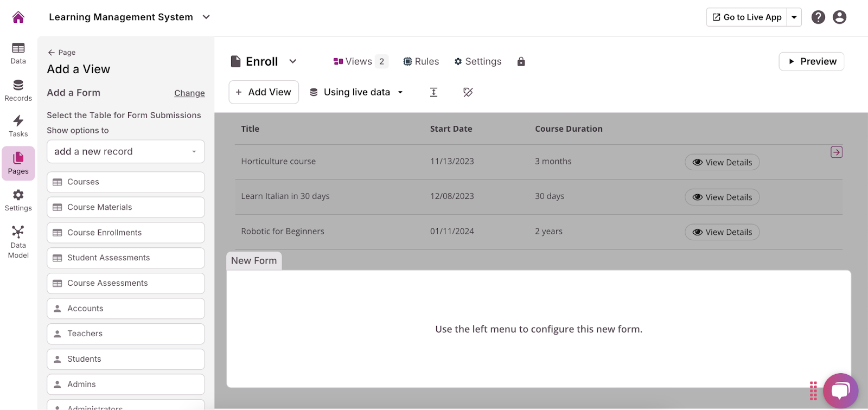
Task: View Details for Horticulture course
Action: pyautogui.click(x=722, y=162)
